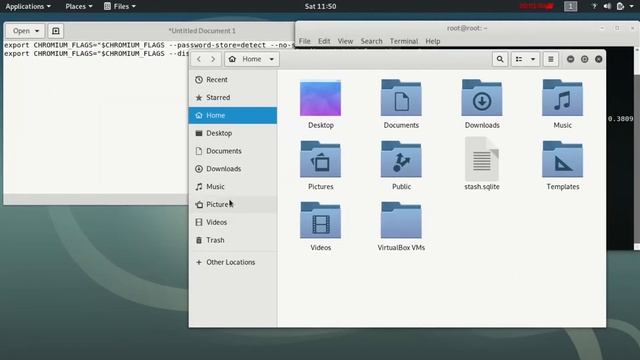Open Search menu in Terminal window

pos(371,41)
